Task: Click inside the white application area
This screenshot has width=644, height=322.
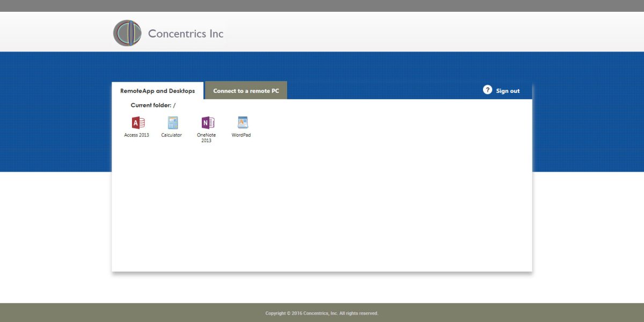Action: click(x=322, y=215)
